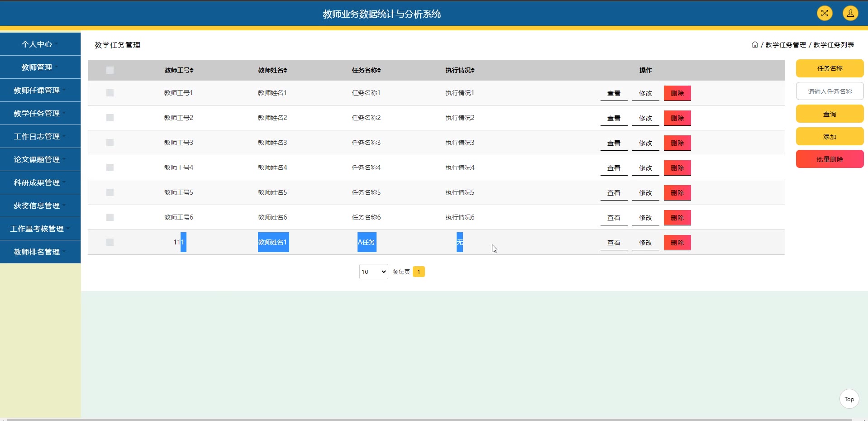Check the row for 教师工号4
Viewport: 868px width, 421px height.
[110, 167]
